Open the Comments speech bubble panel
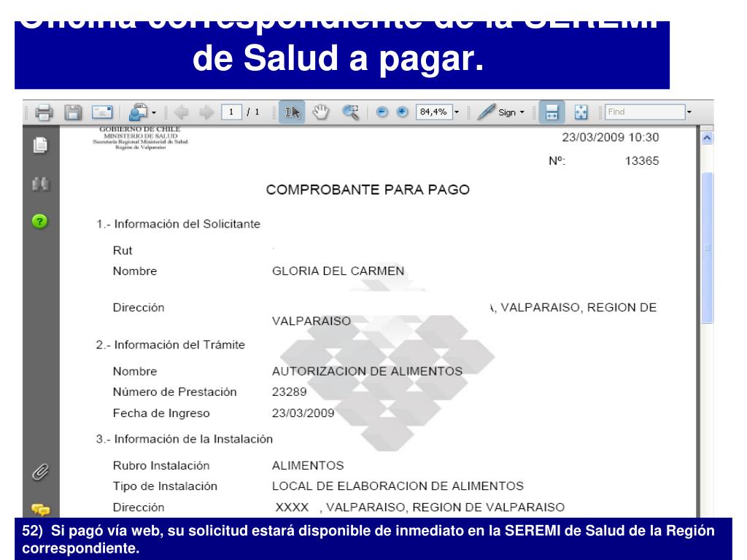The height and width of the screenshot is (560, 747). pyautogui.click(x=41, y=510)
